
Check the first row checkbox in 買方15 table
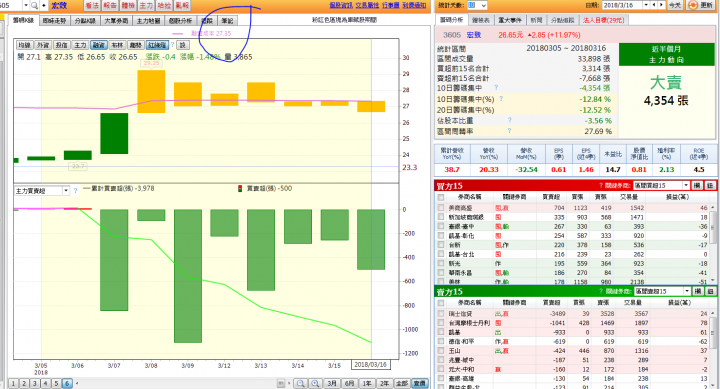441,208
